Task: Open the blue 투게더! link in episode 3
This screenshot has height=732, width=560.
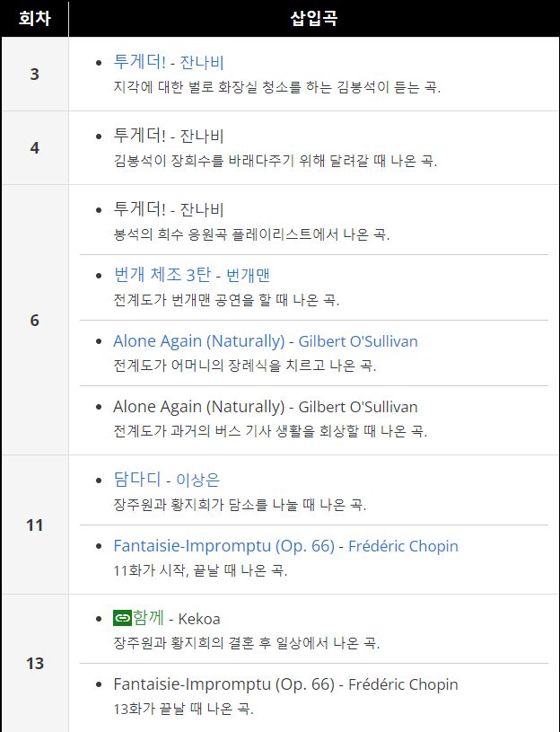Action: click(139, 62)
